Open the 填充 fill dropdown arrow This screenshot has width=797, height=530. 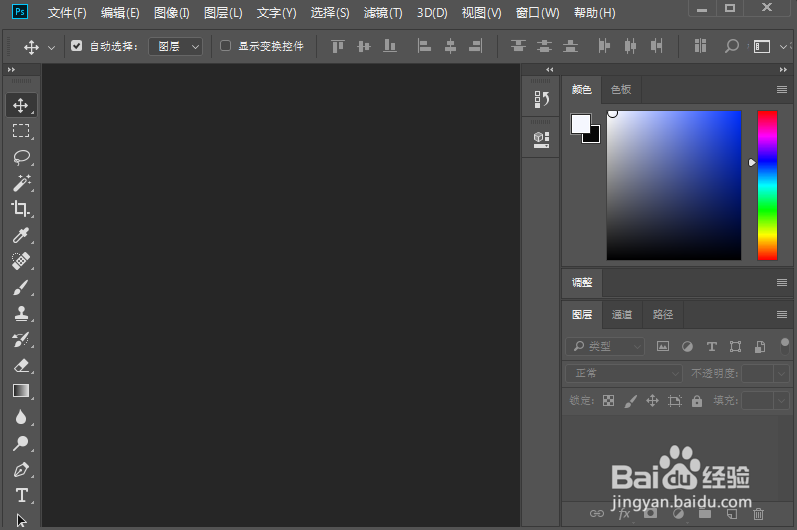pyautogui.click(x=782, y=401)
